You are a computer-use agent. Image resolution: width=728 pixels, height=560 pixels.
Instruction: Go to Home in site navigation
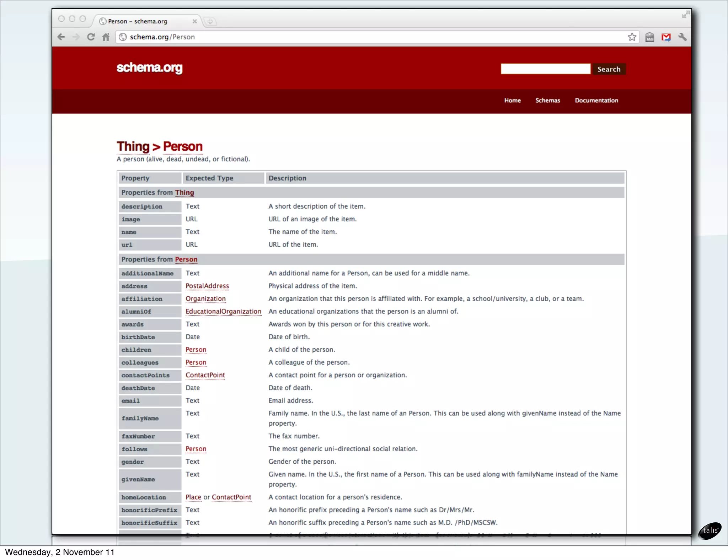[512, 101]
